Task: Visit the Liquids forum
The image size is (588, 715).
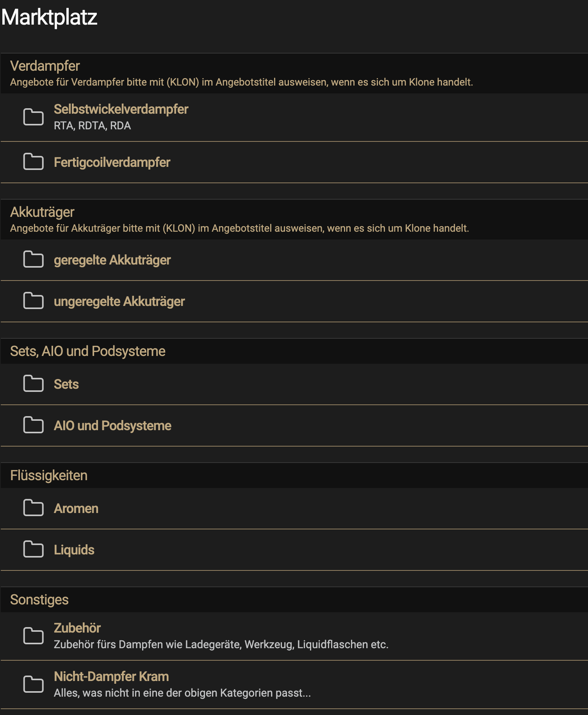Action: click(x=74, y=550)
